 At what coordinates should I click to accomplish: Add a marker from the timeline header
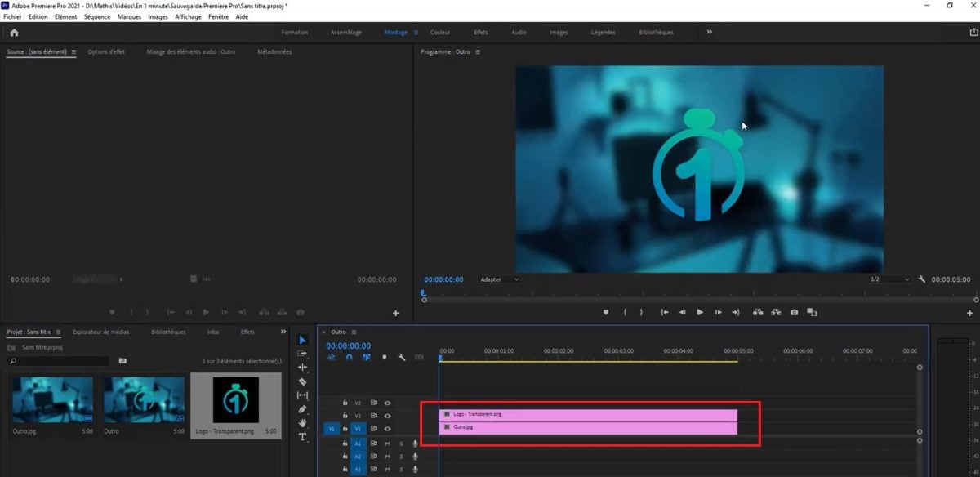384,357
